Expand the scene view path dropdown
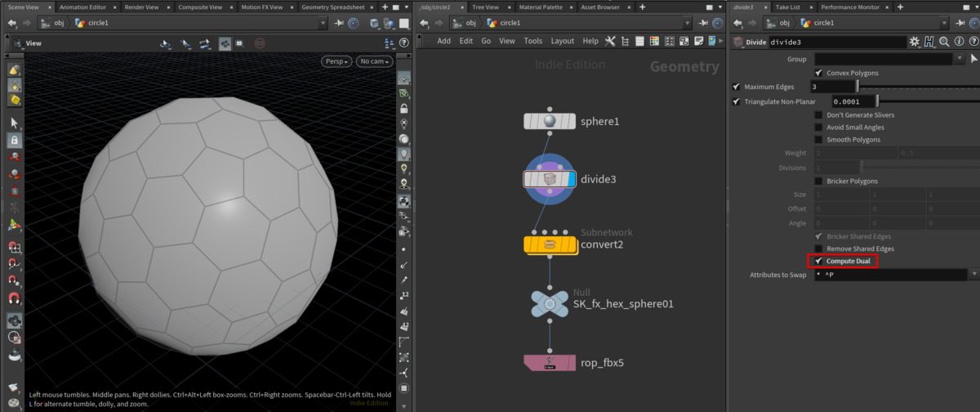Viewport: 980px width, 412px height. coord(323,23)
